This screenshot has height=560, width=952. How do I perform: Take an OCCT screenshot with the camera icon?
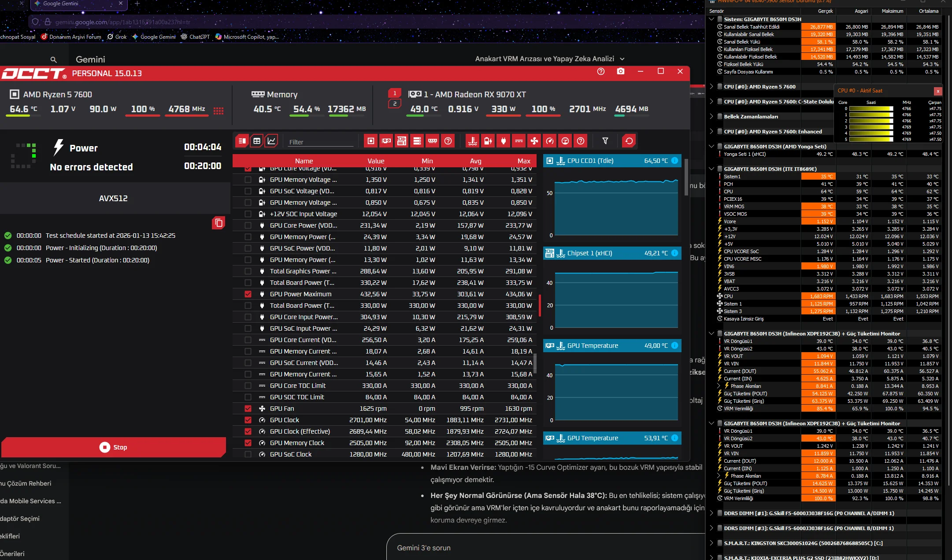pos(621,71)
